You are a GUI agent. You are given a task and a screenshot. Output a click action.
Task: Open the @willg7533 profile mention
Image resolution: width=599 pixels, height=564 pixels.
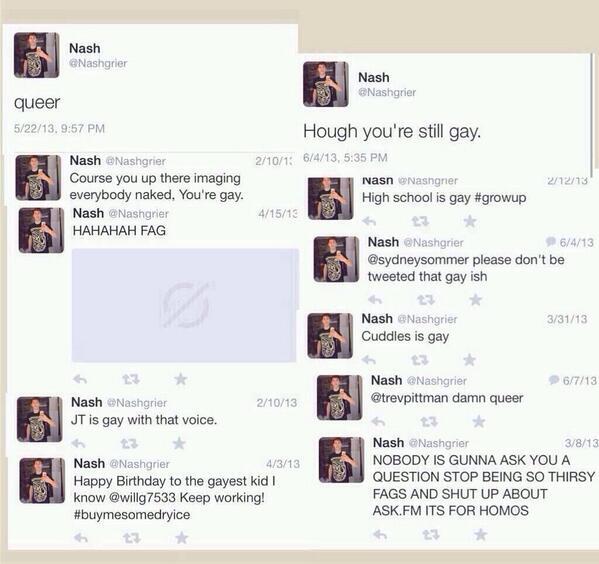142,498
